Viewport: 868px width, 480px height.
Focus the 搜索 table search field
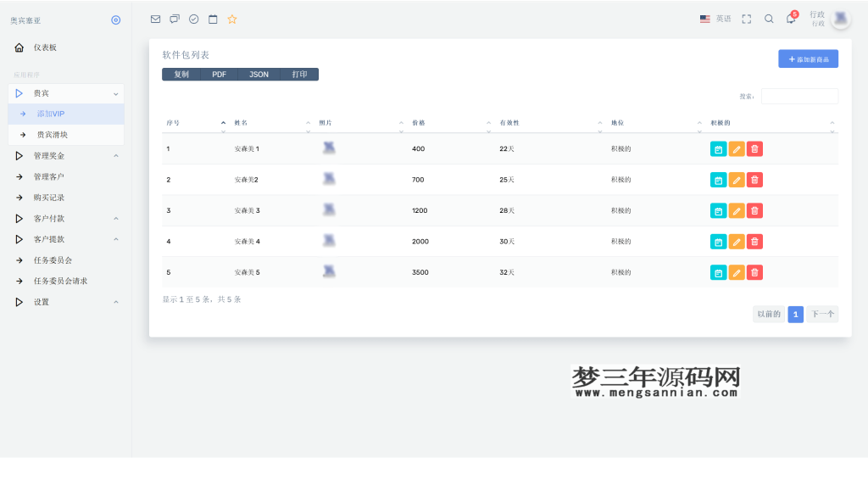point(799,97)
